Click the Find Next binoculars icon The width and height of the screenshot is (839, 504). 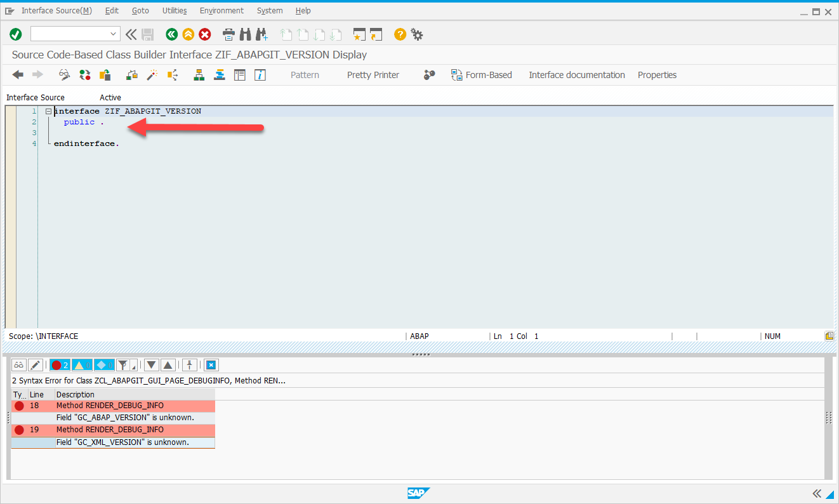coord(261,34)
